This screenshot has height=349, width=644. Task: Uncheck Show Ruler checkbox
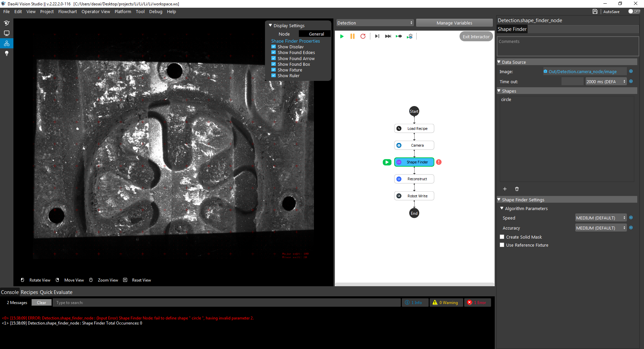pos(273,76)
